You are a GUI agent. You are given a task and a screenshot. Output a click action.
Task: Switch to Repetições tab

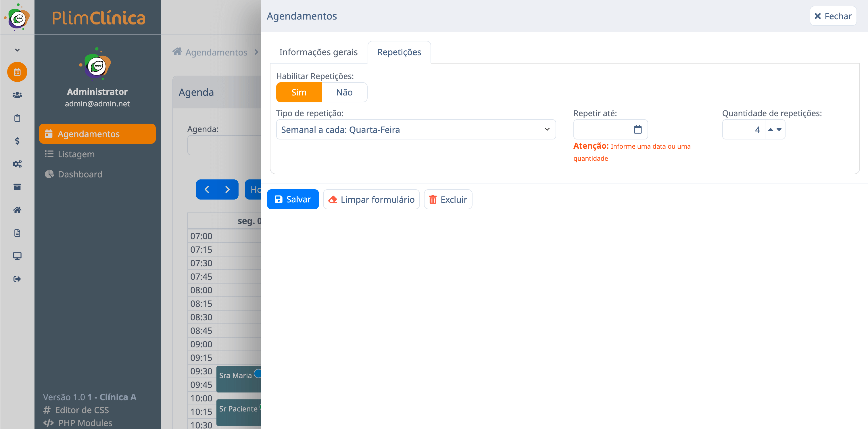(399, 52)
